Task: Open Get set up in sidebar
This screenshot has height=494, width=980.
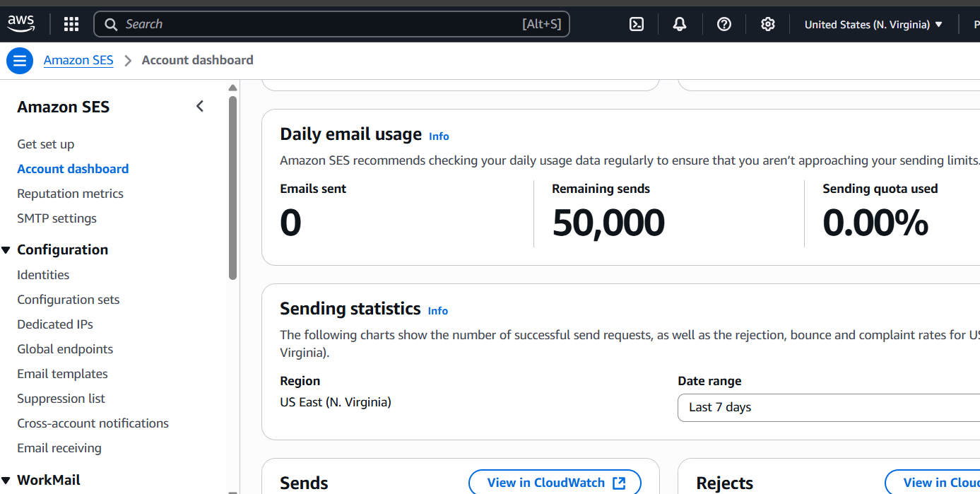Action: tap(46, 144)
